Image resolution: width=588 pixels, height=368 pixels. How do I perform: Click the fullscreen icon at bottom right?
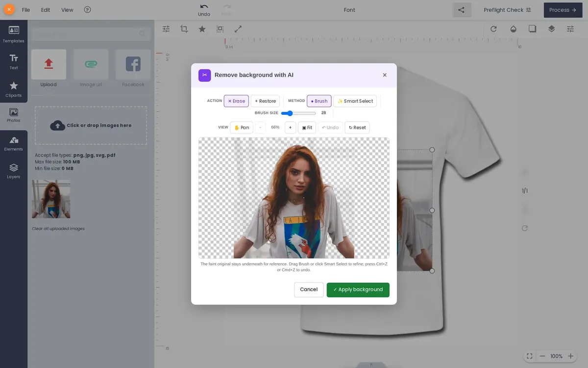(530, 356)
